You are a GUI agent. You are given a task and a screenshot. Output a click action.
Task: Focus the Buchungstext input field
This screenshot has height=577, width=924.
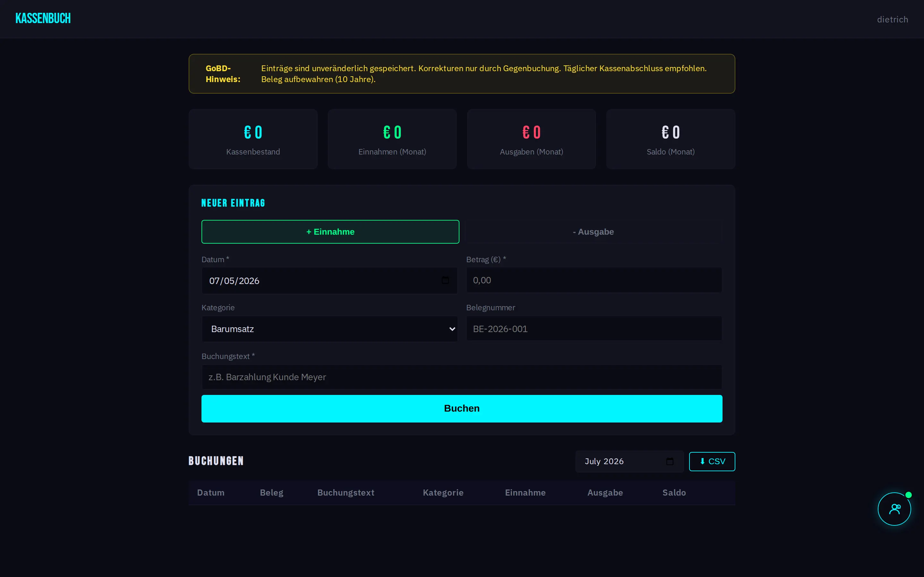(x=462, y=377)
